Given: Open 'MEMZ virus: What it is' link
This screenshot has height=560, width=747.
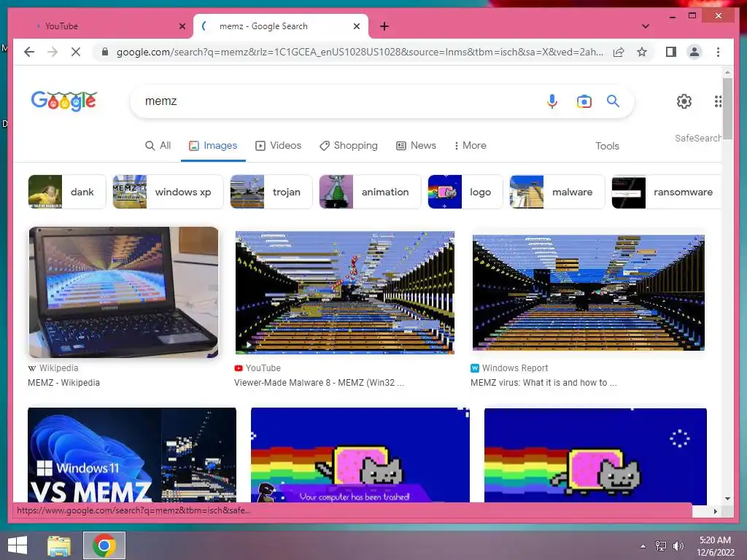Looking at the screenshot, I should click(543, 383).
